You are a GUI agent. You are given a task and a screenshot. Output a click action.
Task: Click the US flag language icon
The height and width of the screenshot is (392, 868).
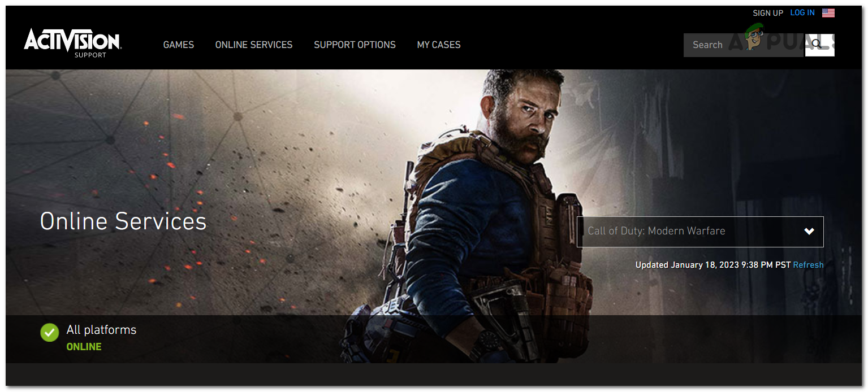(828, 12)
